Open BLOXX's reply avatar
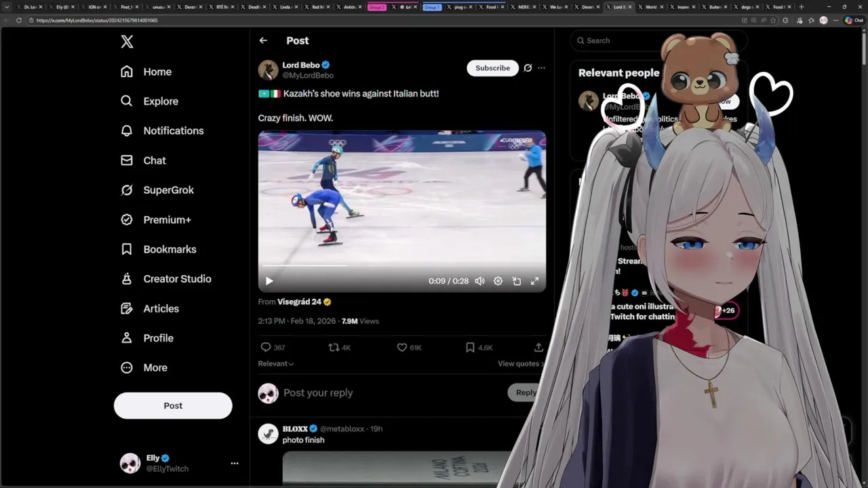The width and height of the screenshot is (868, 488). click(268, 434)
